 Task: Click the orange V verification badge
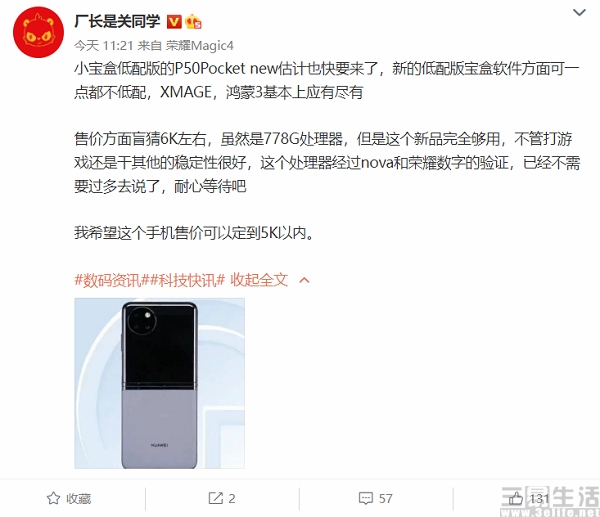pyautogui.click(x=174, y=22)
